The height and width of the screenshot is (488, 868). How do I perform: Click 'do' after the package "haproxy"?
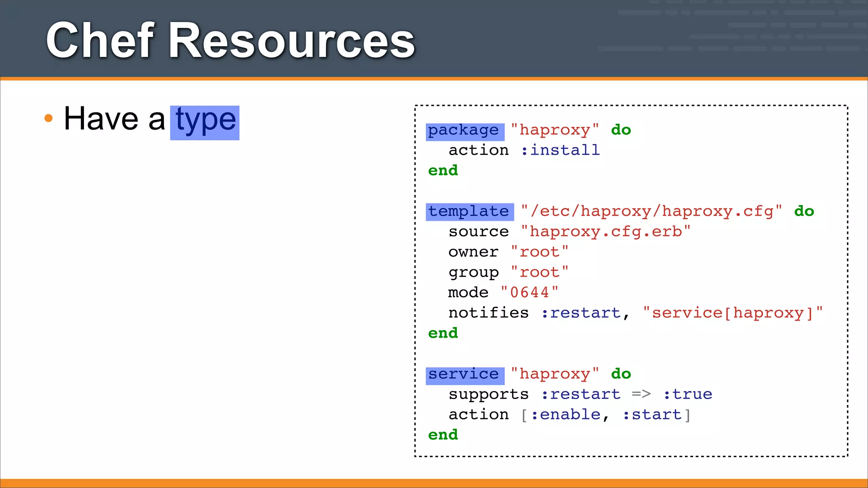tap(621, 130)
